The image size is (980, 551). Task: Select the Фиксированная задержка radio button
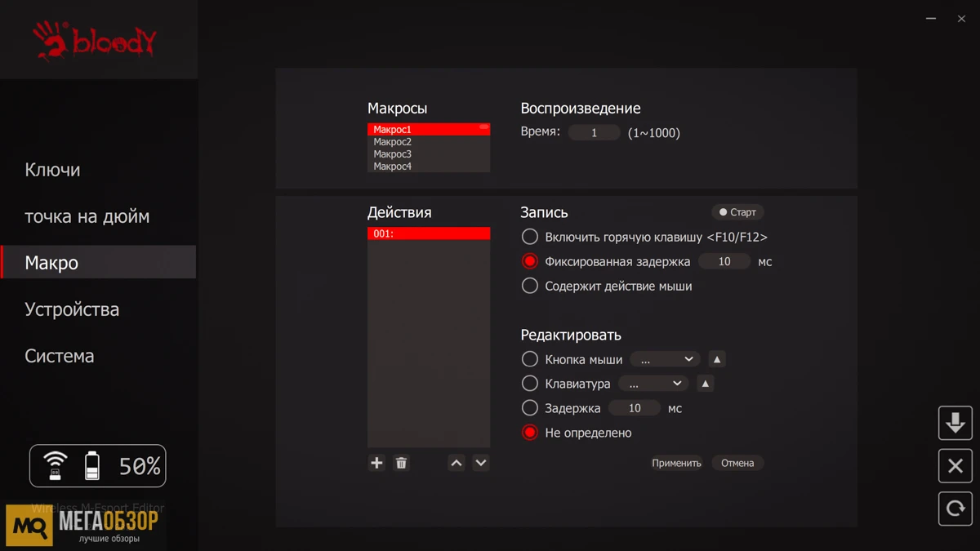click(x=529, y=260)
